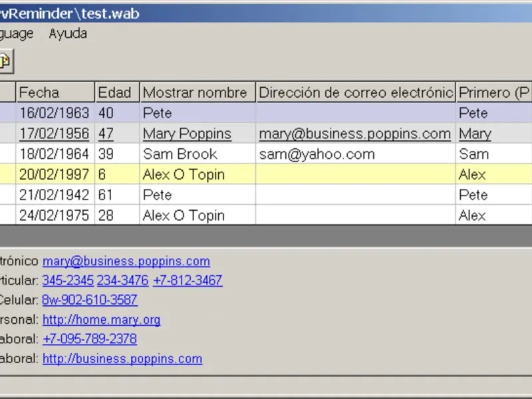Select the date cell 16/02/1963

tap(55, 113)
